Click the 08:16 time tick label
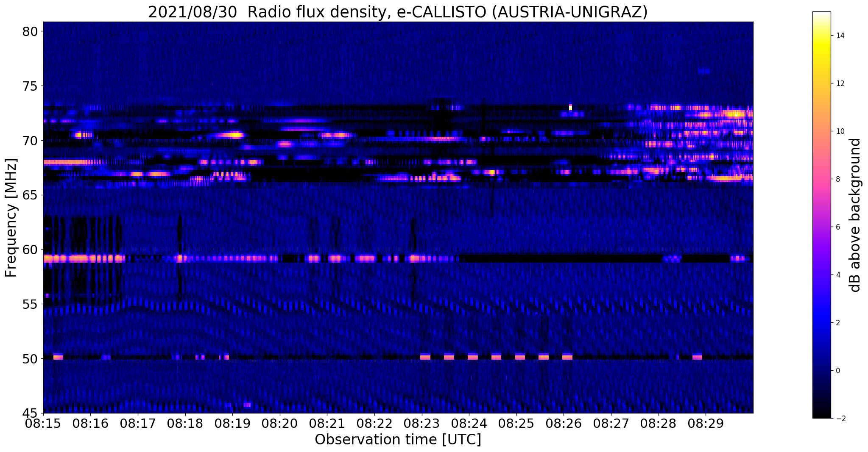Image resolution: width=868 pixels, height=452 pixels. (x=90, y=424)
